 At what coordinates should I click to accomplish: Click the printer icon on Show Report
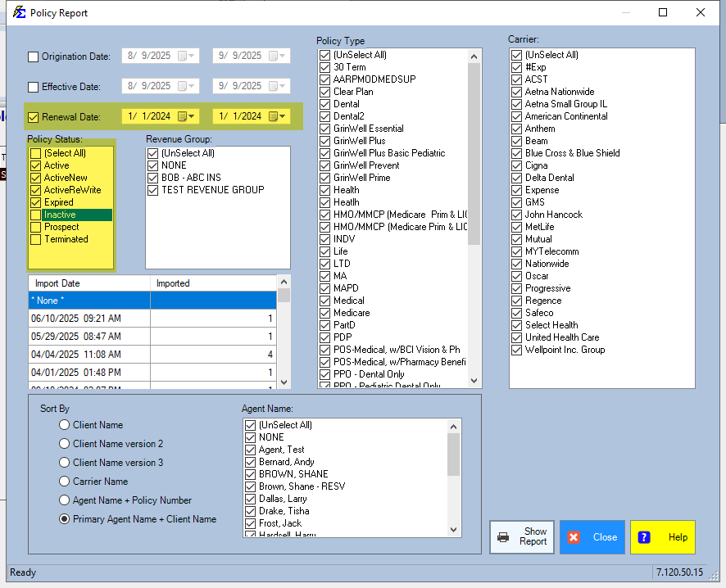503,537
